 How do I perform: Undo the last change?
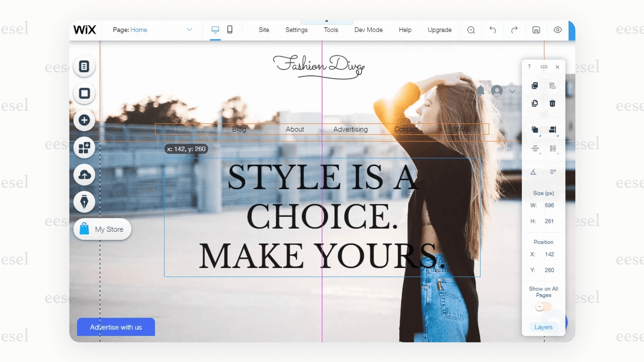493,30
